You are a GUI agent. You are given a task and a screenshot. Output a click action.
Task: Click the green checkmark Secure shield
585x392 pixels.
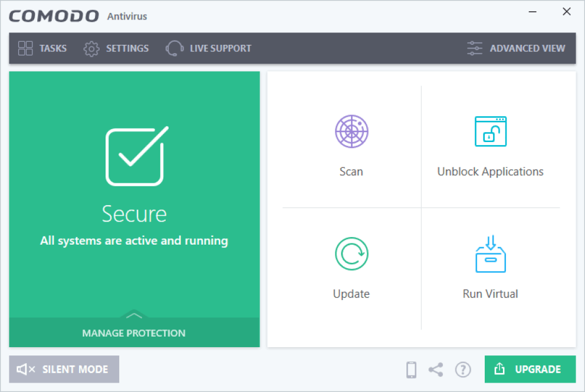click(134, 156)
